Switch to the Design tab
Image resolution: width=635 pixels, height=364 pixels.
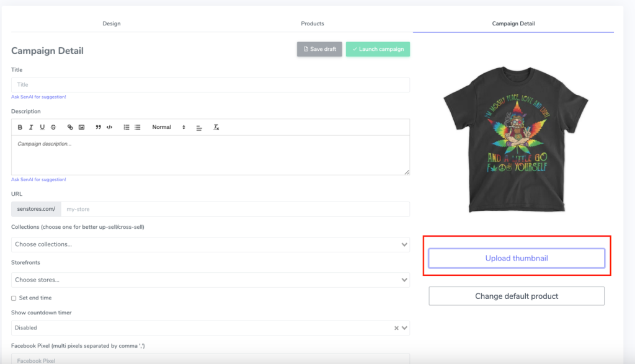click(x=112, y=24)
